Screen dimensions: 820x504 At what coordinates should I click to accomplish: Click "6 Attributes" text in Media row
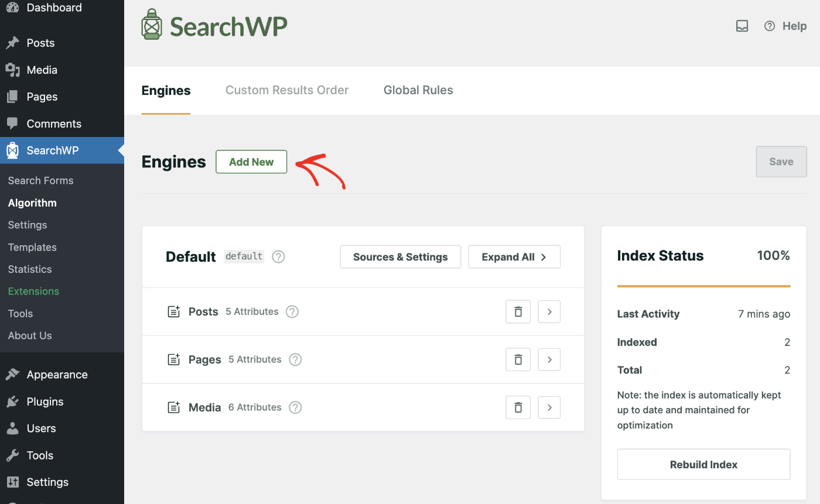point(255,407)
